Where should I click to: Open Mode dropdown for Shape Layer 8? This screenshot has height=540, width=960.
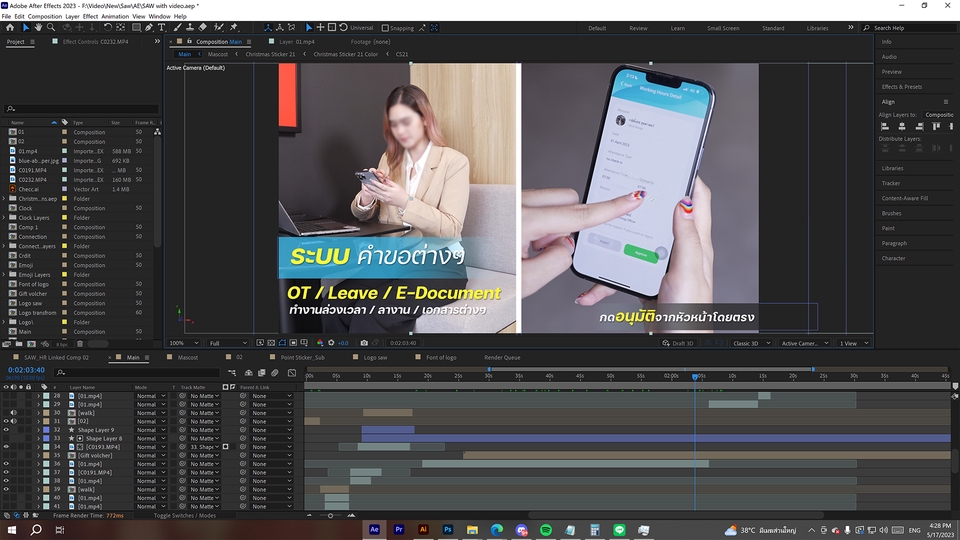[x=151, y=438]
